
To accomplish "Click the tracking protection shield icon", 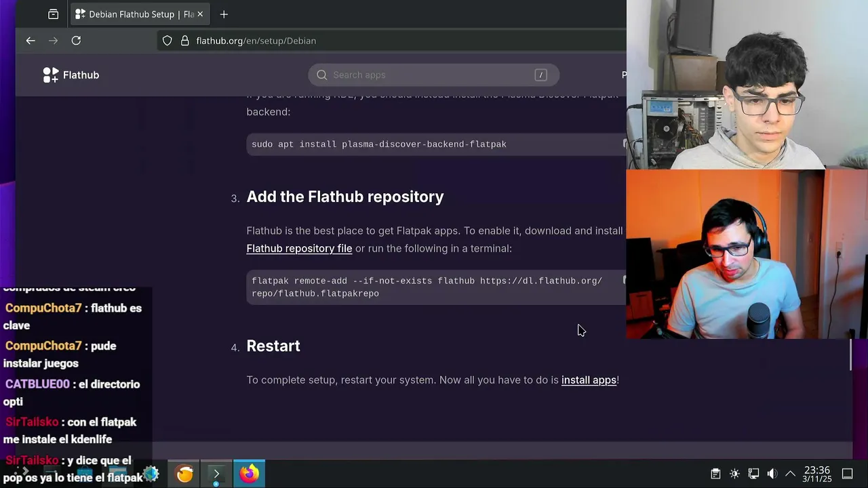I will tap(167, 41).
